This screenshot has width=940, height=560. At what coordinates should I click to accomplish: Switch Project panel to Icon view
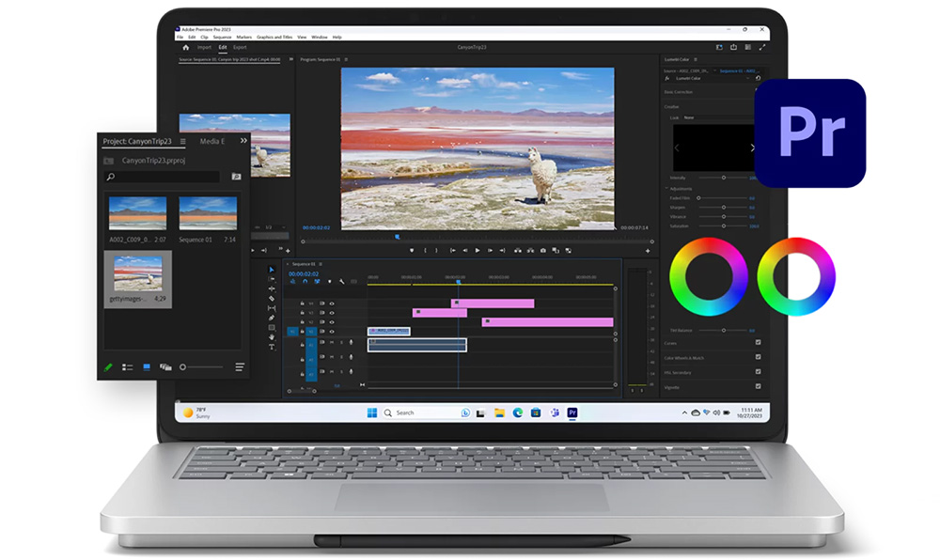[x=147, y=367]
